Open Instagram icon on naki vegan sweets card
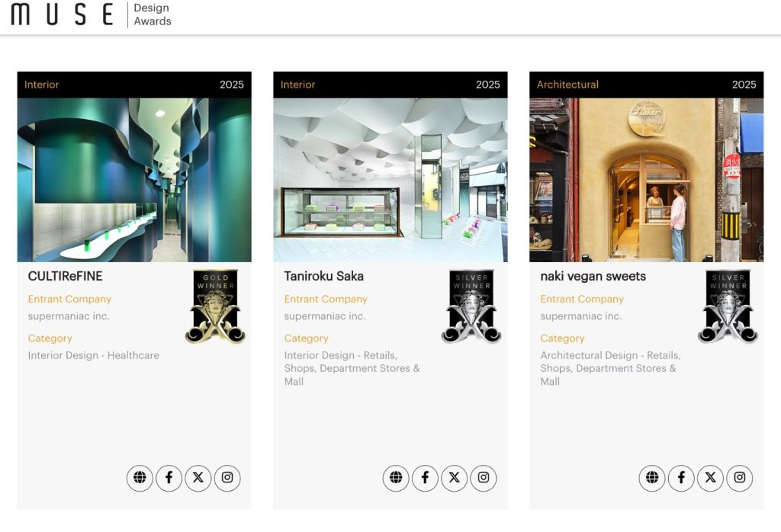 [x=740, y=478]
